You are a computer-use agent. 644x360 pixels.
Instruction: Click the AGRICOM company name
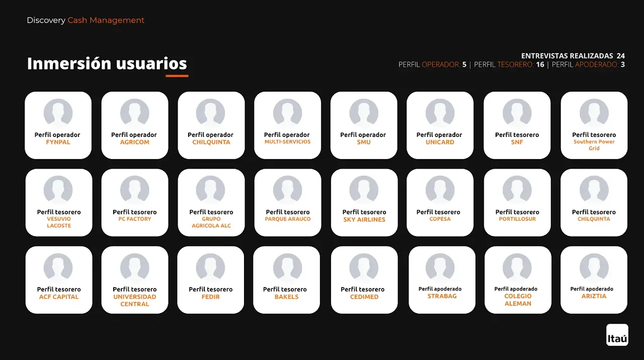click(134, 142)
